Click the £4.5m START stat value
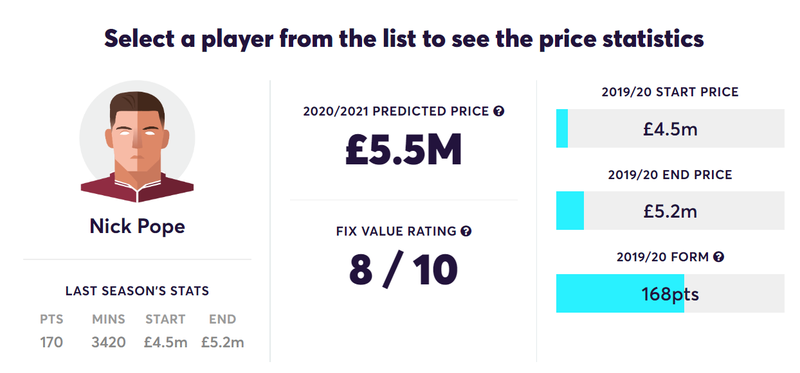Screen dimensions: 800x373 [165, 342]
